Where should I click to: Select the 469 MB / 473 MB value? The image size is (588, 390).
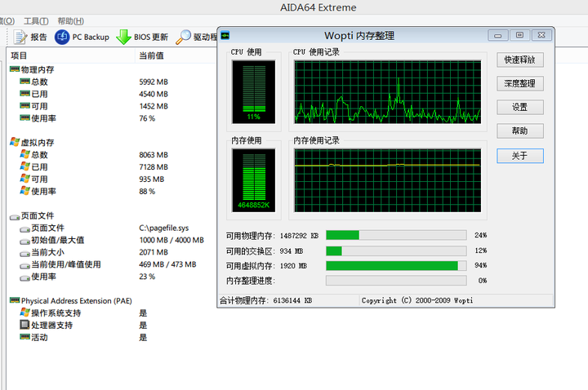click(x=167, y=264)
